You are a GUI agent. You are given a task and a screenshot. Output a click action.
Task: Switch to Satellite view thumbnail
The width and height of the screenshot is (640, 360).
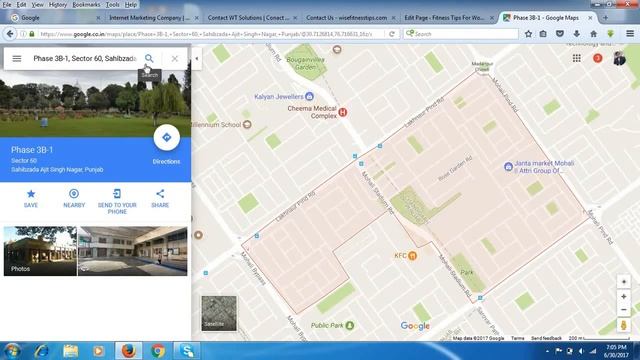219,313
